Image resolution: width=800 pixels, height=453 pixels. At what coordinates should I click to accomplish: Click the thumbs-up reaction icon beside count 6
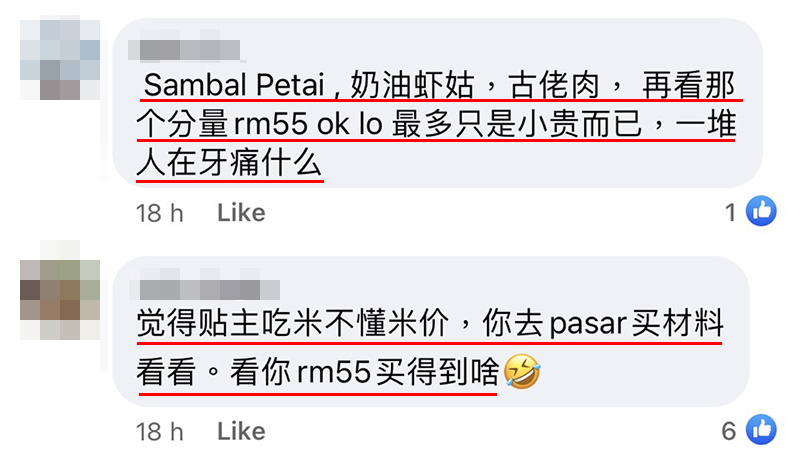pos(761,430)
